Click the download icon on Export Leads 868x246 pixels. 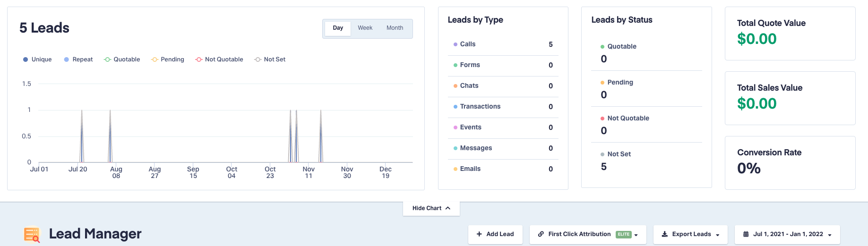(x=665, y=234)
